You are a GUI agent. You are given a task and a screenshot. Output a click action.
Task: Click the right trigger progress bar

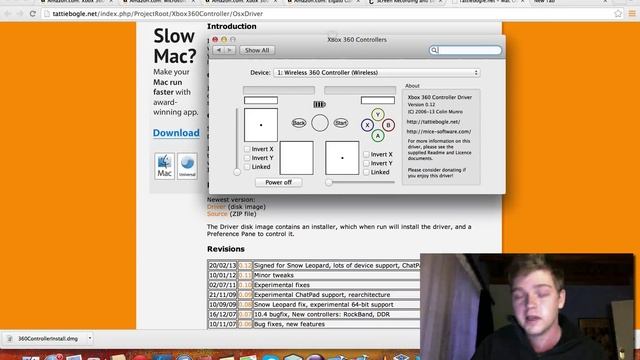[x=360, y=90]
